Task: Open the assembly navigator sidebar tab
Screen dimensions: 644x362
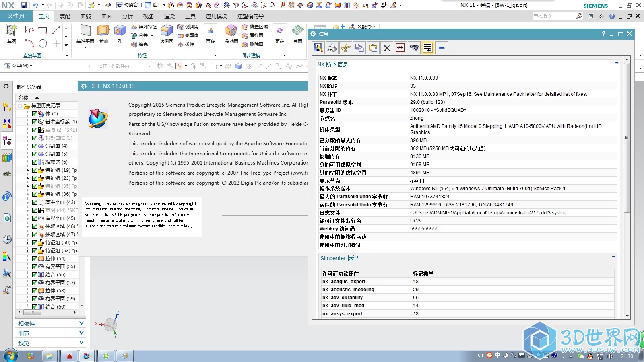Action: click(x=7, y=107)
